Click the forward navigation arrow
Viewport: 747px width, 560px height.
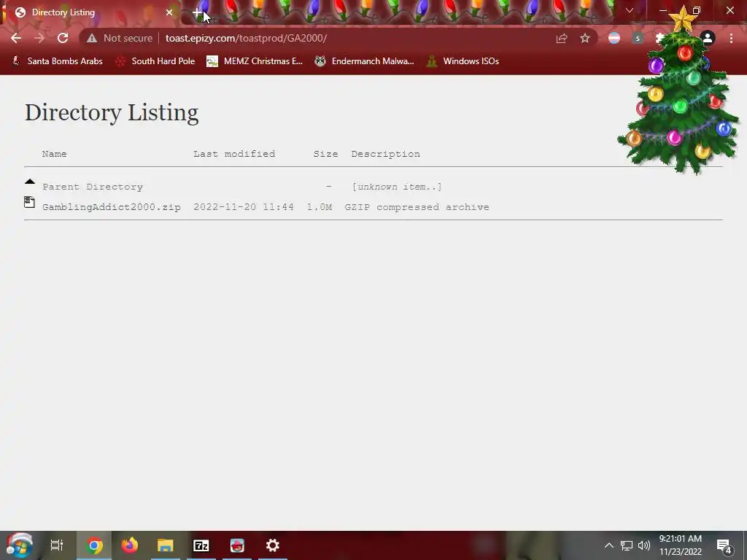tap(39, 38)
